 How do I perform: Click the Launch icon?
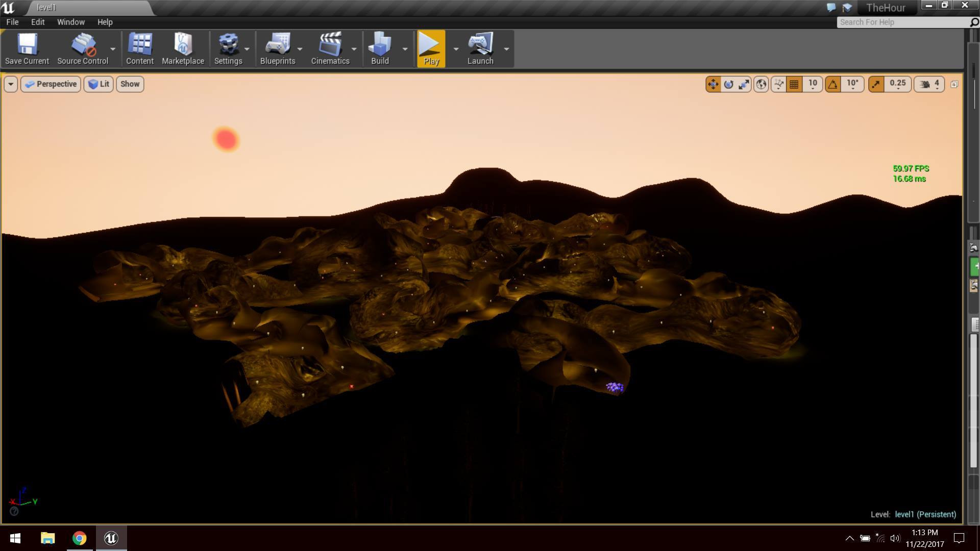tap(480, 49)
